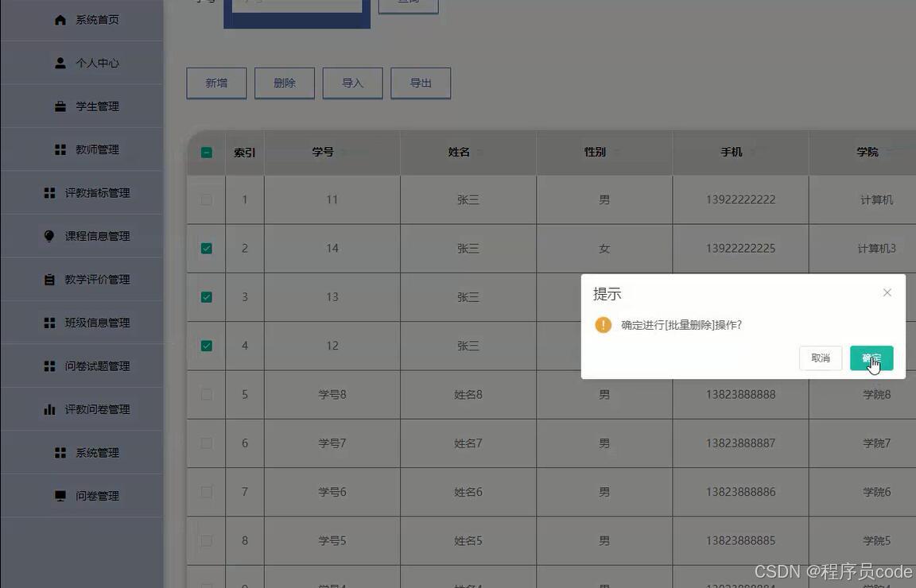Click the 学号8 cell
The image size is (916, 588).
click(332, 395)
